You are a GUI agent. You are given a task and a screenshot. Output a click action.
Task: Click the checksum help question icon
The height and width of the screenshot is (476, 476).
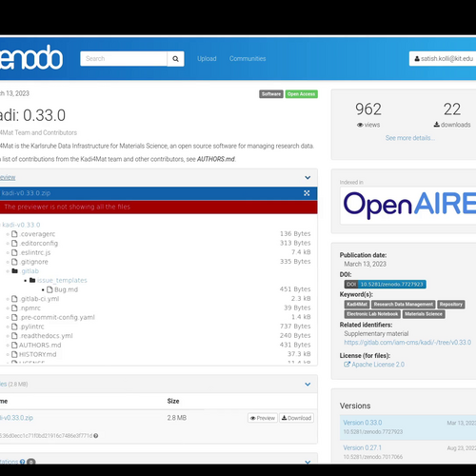pos(96,436)
